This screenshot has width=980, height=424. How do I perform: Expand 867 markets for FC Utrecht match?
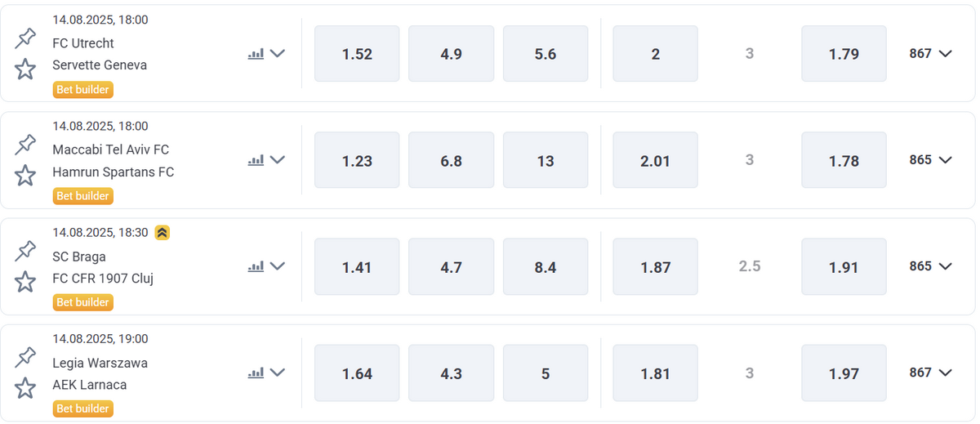pyautogui.click(x=931, y=54)
